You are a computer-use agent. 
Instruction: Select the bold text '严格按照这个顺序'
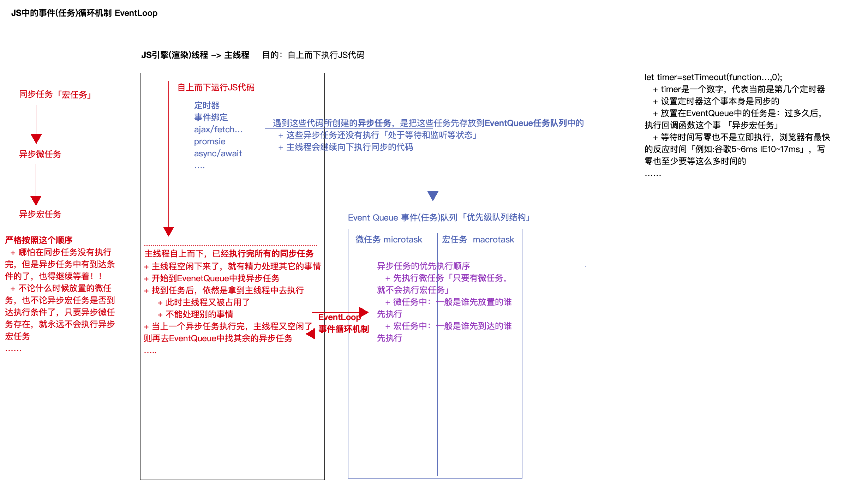coord(39,240)
